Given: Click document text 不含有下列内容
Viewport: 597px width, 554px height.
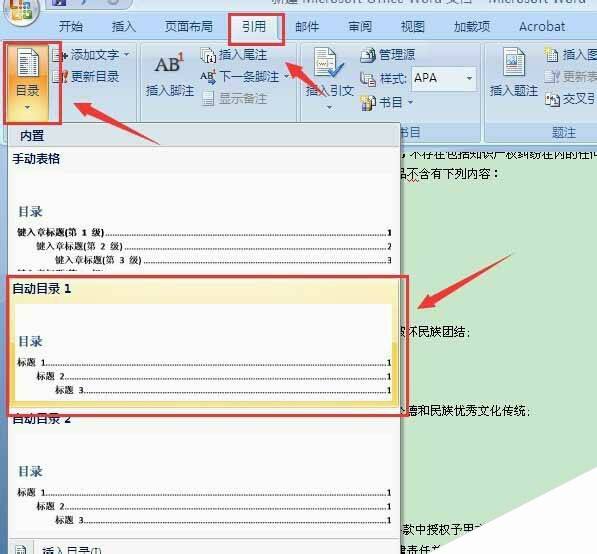Looking at the screenshot, I should tap(448, 174).
